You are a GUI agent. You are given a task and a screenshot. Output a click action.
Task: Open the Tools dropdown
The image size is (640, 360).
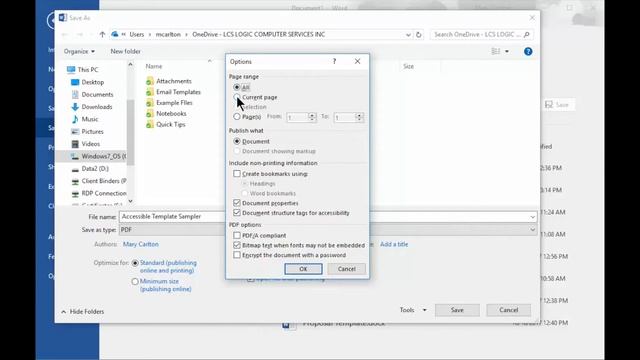413,310
